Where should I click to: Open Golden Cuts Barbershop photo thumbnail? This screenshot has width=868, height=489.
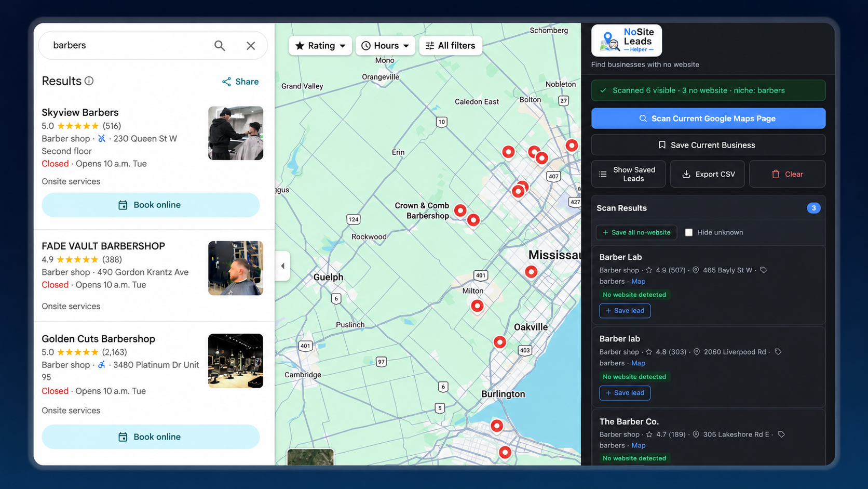coord(236,361)
